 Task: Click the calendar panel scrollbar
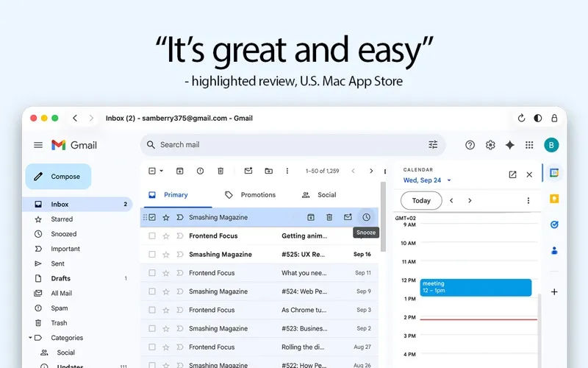click(x=539, y=330)
